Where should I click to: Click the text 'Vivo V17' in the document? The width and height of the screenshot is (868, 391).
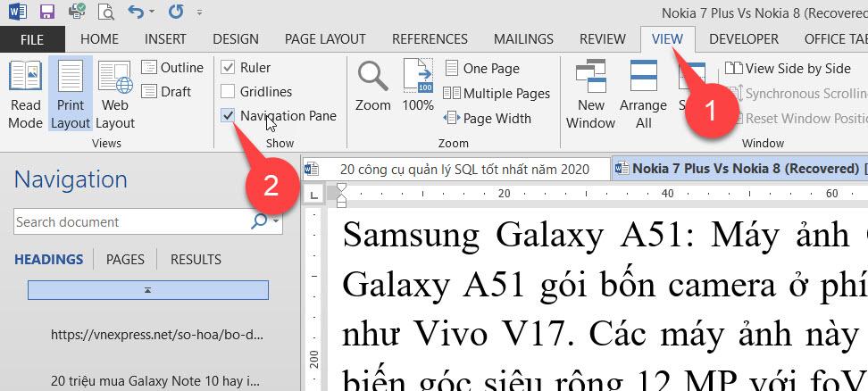point(495,334)
